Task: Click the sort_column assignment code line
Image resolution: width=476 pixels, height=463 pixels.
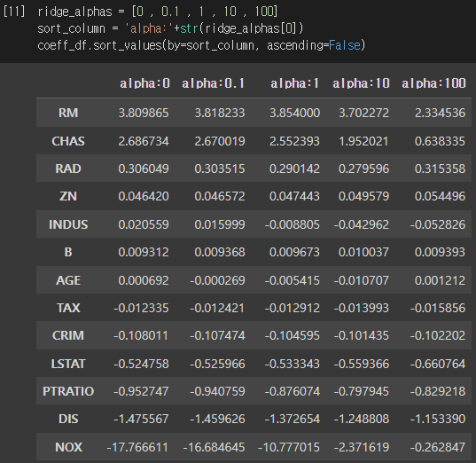Action: (170, 28)
